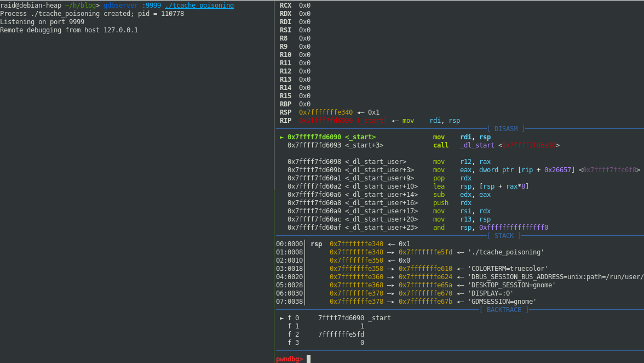The width and height of the screenshot is (644, 363).
Task: Click the pwndbg prompt input
Action: pyautogui.click(x=308, y=359)
